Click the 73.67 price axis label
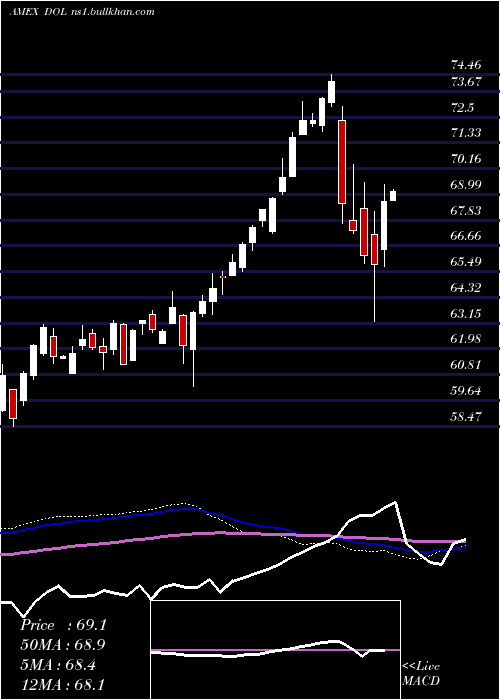The height and width of the screenshot is (700, 500). (466, 82)
